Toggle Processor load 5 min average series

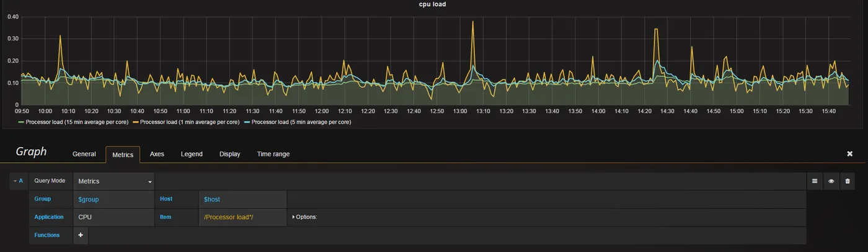pos(301,122)
